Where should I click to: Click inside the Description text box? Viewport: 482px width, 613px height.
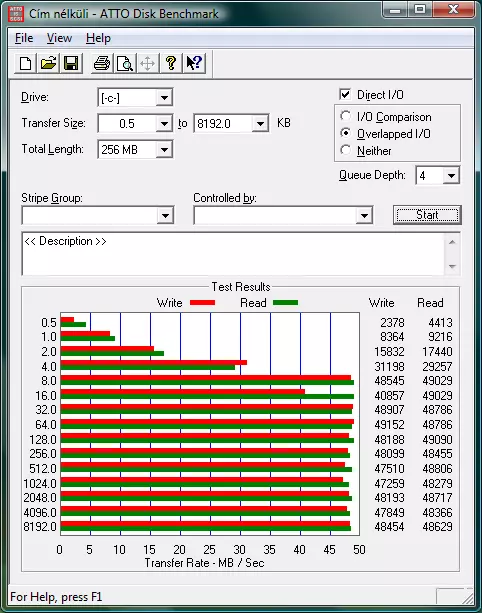[x=233, y=254]
